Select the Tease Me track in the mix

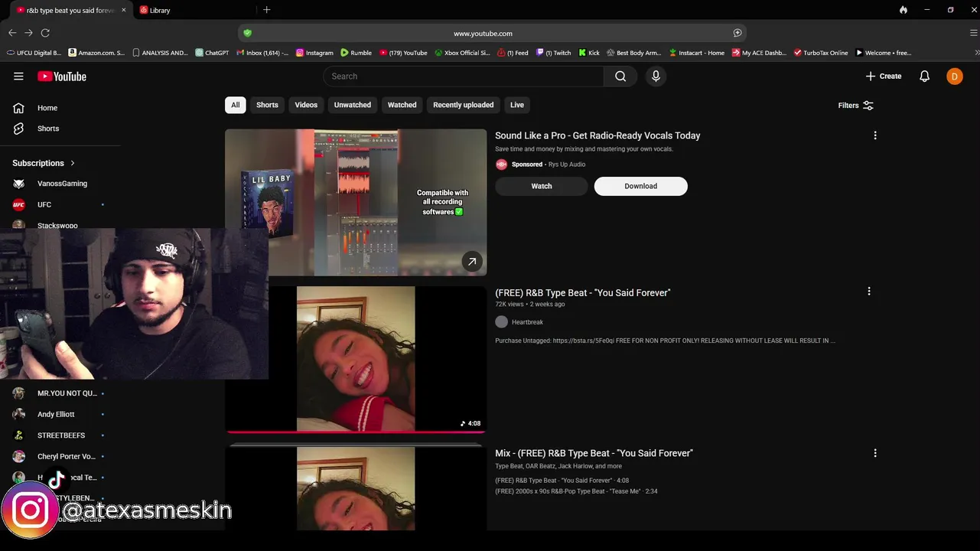pyautogui.click(x=576, y=491)
